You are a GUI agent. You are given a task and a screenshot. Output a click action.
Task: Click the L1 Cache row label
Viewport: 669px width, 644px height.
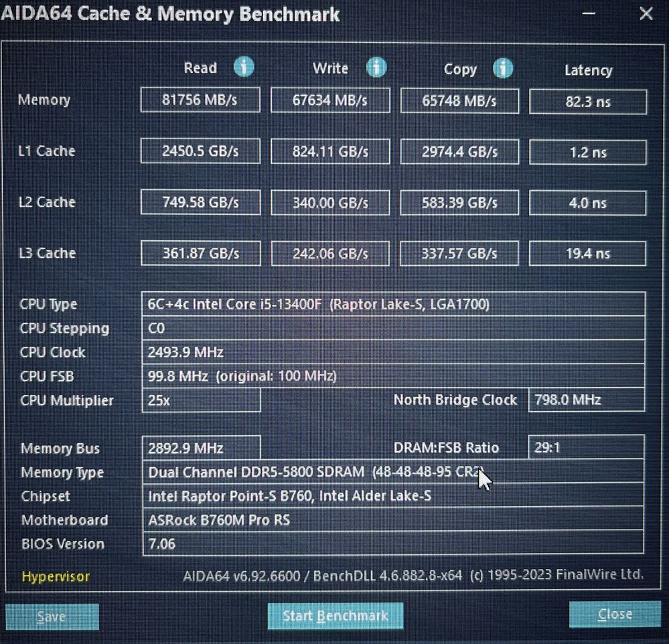point(46,151)
